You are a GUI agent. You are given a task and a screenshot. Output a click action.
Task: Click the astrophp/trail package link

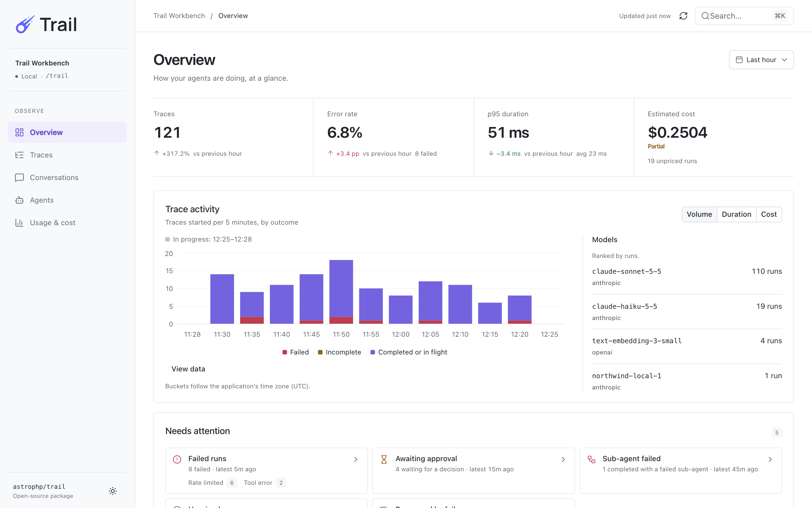click(x=39, y=487)
